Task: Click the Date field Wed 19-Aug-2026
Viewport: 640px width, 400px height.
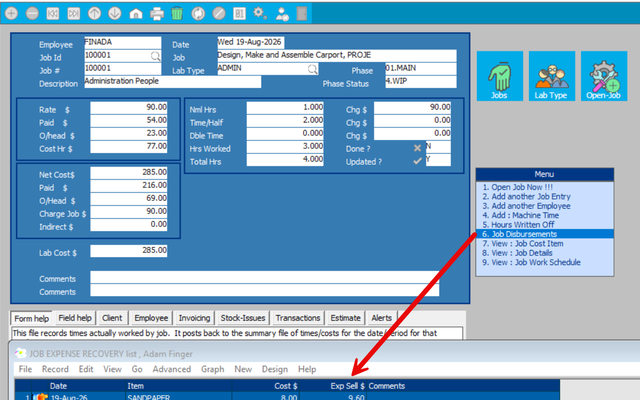Action: (251, 42)
